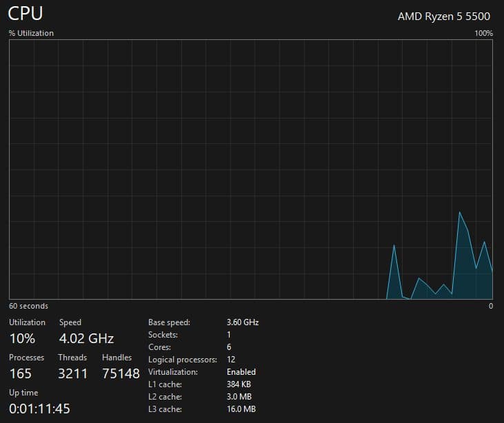Viewport: 504px width, 423px height.
Task: Click the CPU heading title
Action: tap(25, 14)
